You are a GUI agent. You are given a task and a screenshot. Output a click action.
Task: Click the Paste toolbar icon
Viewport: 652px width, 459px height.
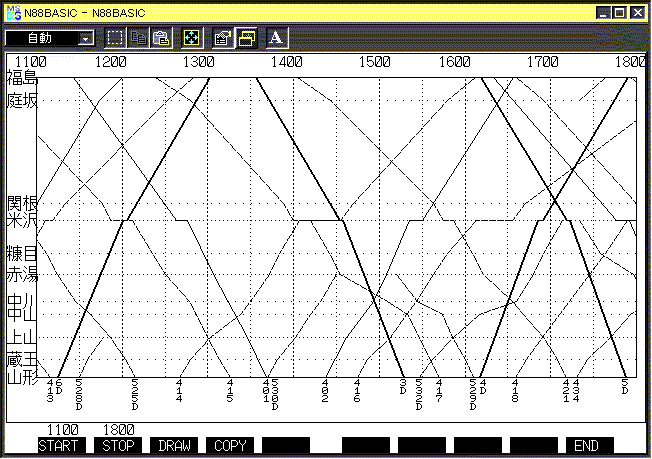[x=161, y=38]
